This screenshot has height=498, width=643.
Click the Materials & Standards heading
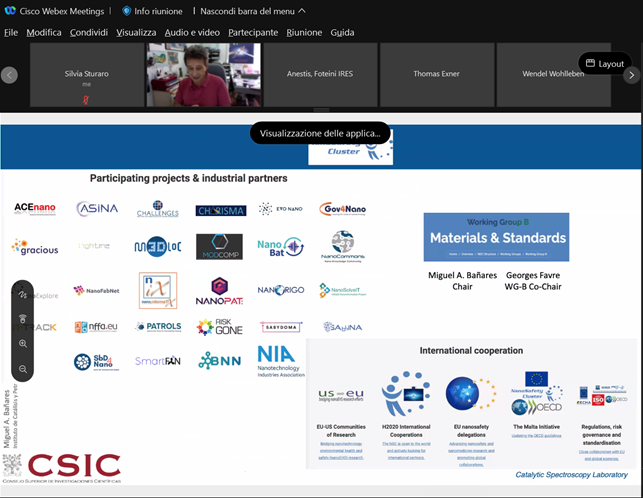coord(498,238)
